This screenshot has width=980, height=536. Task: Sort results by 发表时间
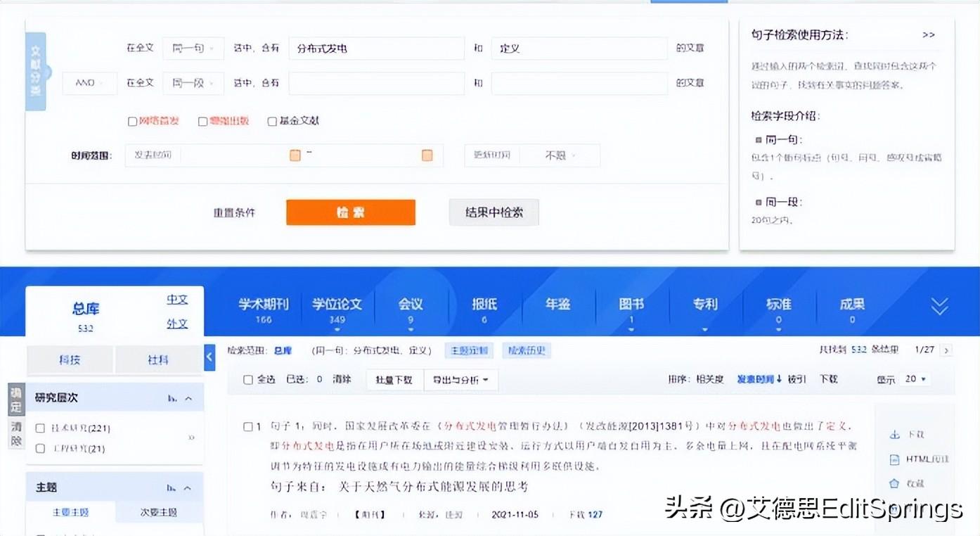[759, 379]
